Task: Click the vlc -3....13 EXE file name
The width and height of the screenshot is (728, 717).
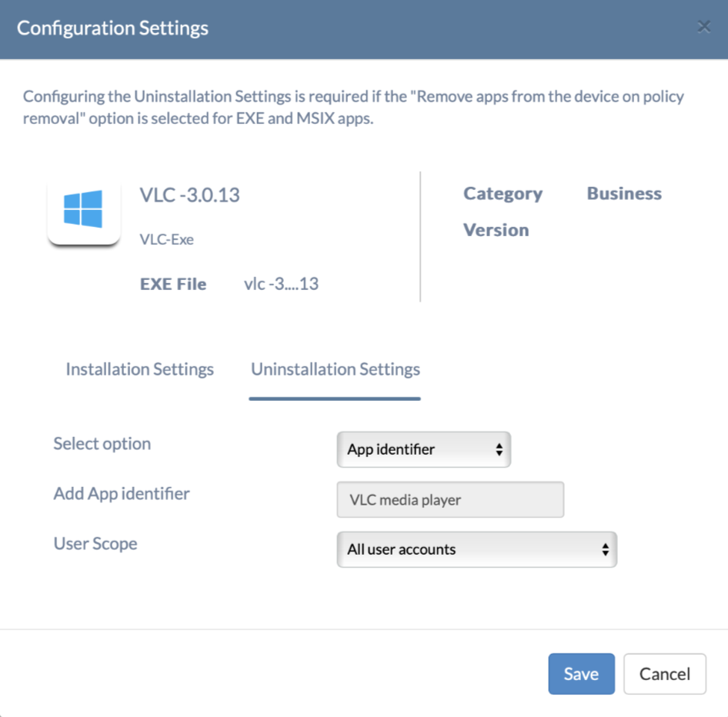Action: tap(282, 284)
